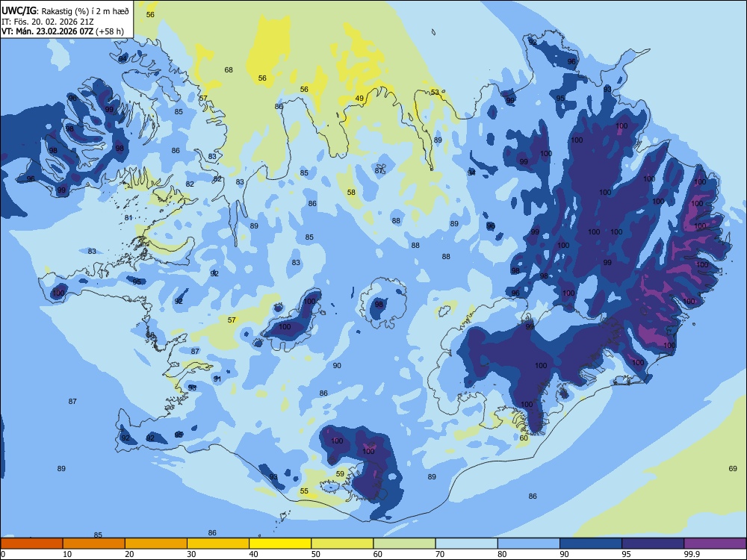747x560 pixels.
Task: Select the 'IT: Fös. 20. 02. 2026 21Z' line
Action: click(x=47, y=22)
